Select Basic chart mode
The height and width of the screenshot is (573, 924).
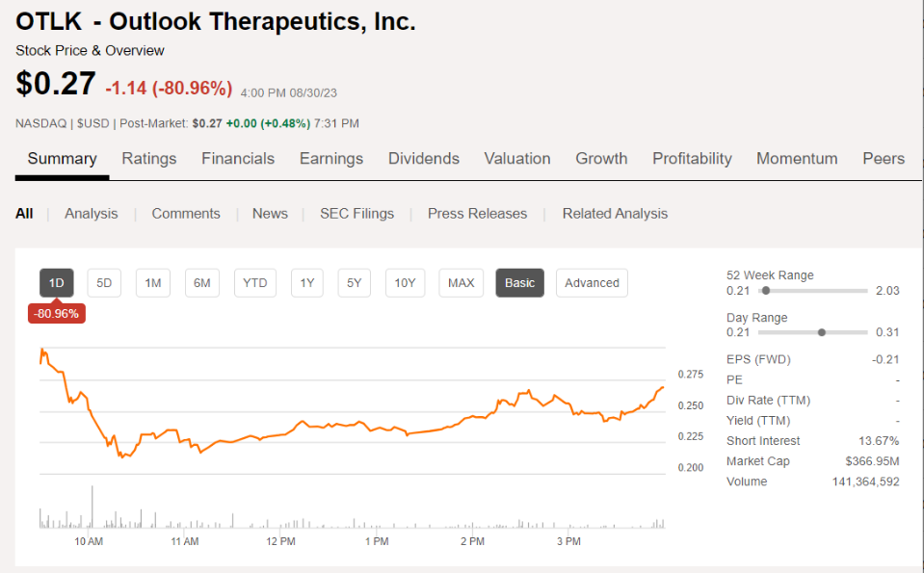pos(519,282)
